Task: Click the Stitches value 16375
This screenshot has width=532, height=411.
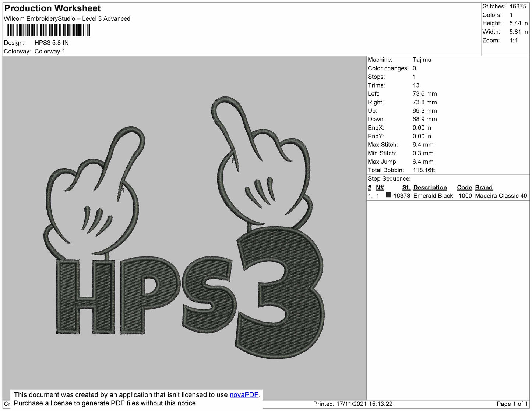Action: point(518,6)
